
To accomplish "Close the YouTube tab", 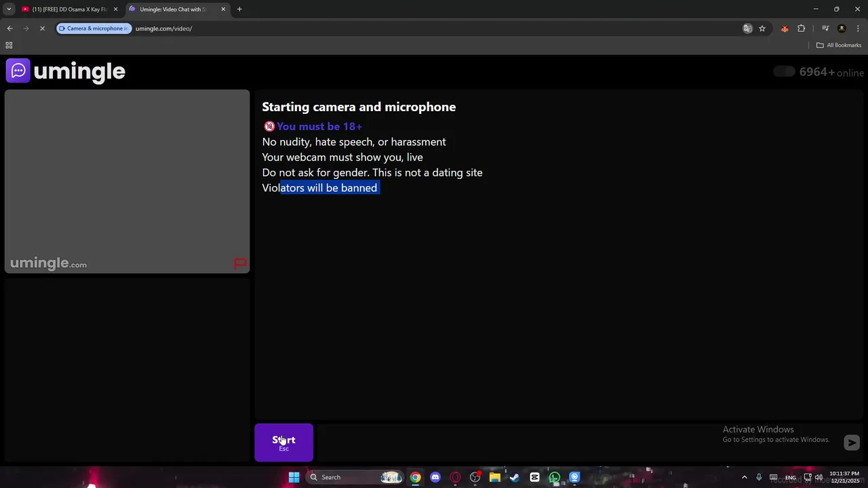I will [115, 9].
